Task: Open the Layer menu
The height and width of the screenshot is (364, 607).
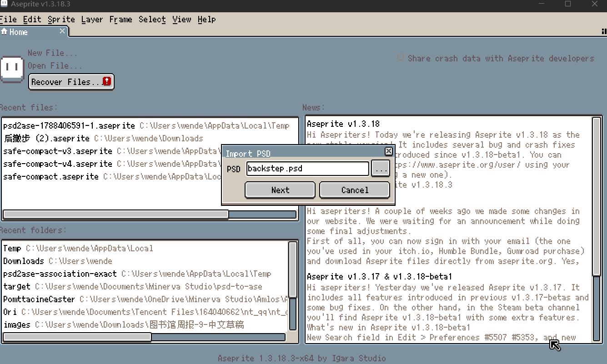Action: (92, 20)
